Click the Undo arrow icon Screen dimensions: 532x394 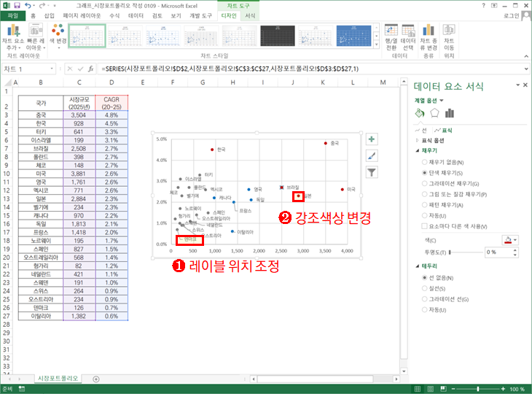click(x=28, y=5)
